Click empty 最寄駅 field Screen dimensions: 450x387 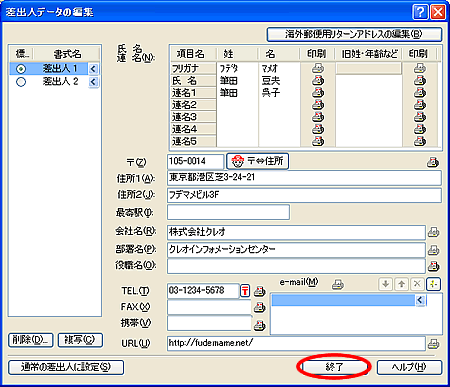[x=228, y=212]
